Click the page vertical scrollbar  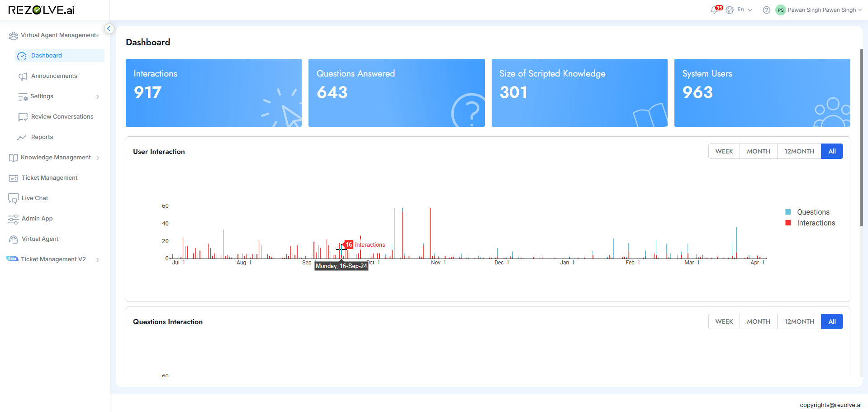pos(861,138)
